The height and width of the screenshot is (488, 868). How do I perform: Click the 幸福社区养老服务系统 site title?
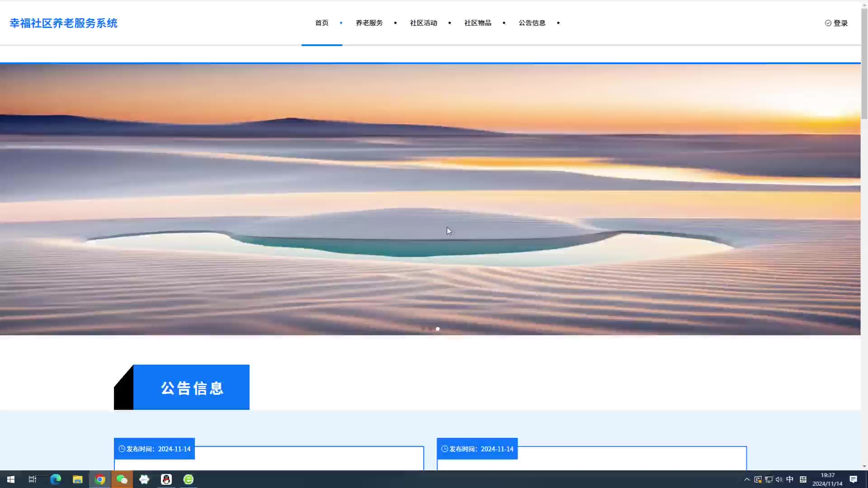(x=63, y=23)
